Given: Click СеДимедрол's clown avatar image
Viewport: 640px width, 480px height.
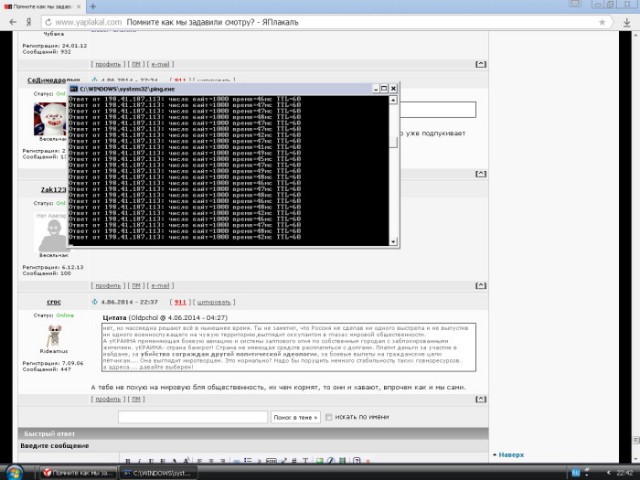Looking at the screenshot, I should click(50, 119).
